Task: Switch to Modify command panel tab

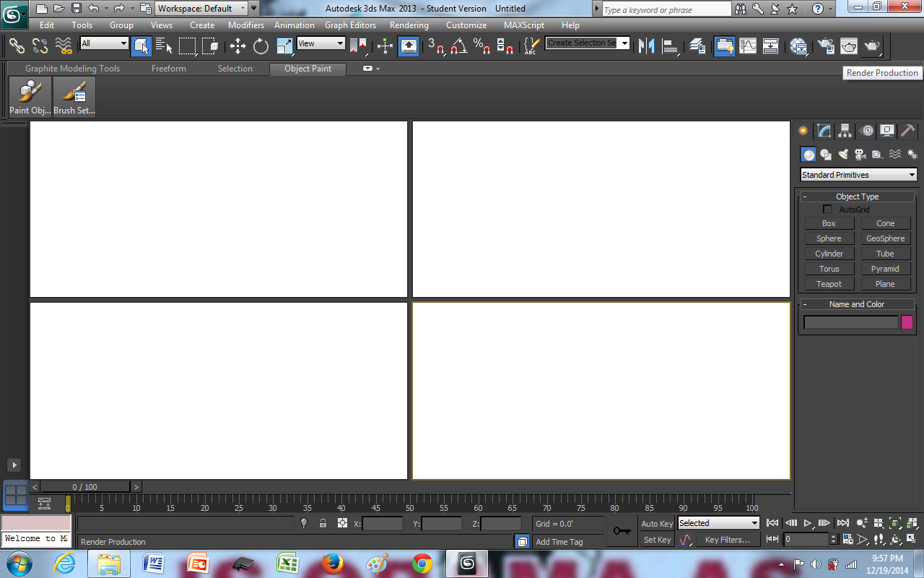Action: point(824,131)
